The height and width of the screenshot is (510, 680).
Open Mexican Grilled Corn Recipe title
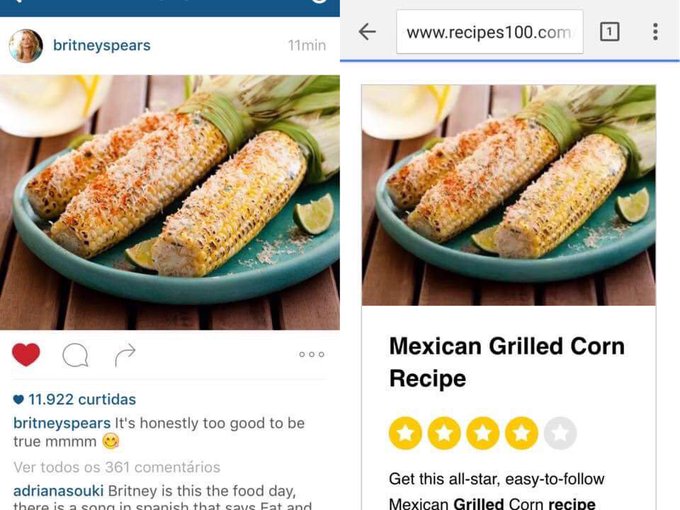(507, 362)
